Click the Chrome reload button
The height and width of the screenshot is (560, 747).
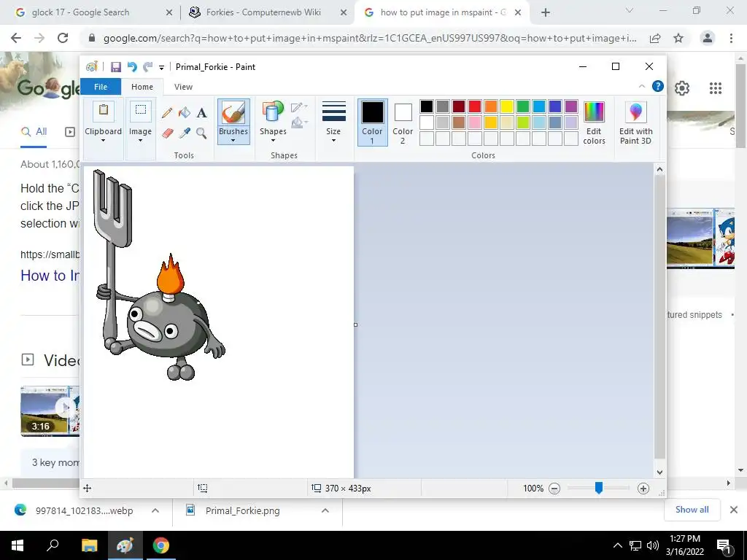(x=63, y=38)
